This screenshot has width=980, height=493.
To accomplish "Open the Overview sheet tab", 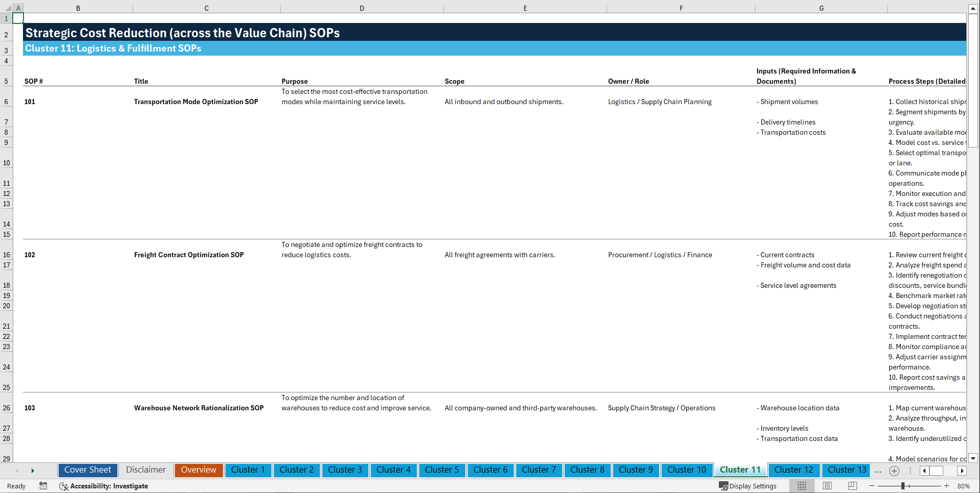I will point(198,470).
